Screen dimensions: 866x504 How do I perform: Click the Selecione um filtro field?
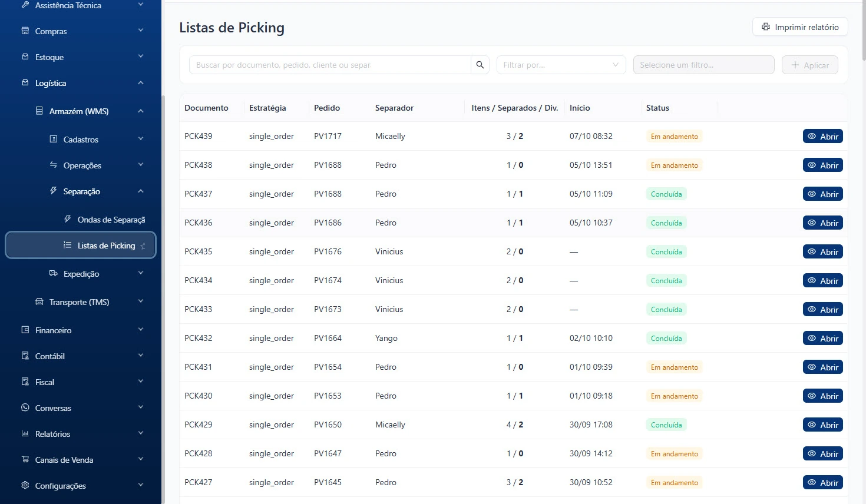(x=703, y=65)
